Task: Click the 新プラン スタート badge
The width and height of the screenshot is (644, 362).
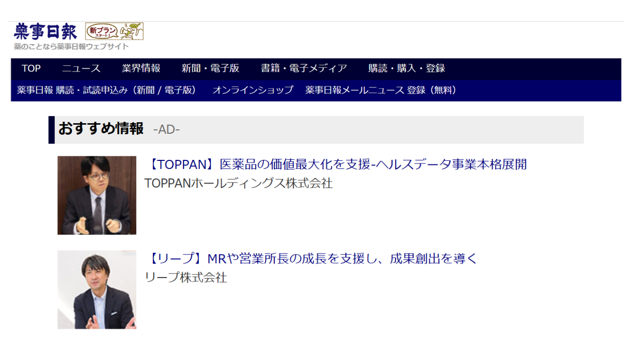Action: click(x=114, y=31)
